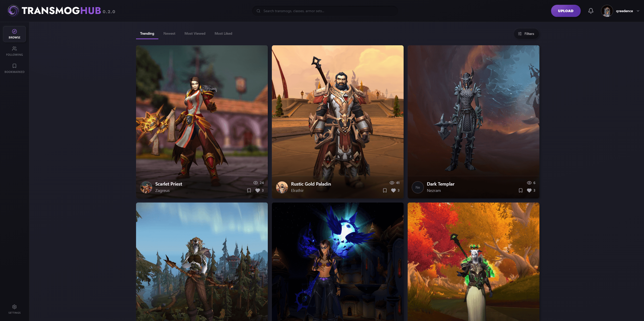Like the Rustic Gold Paladin transmog

393,190
